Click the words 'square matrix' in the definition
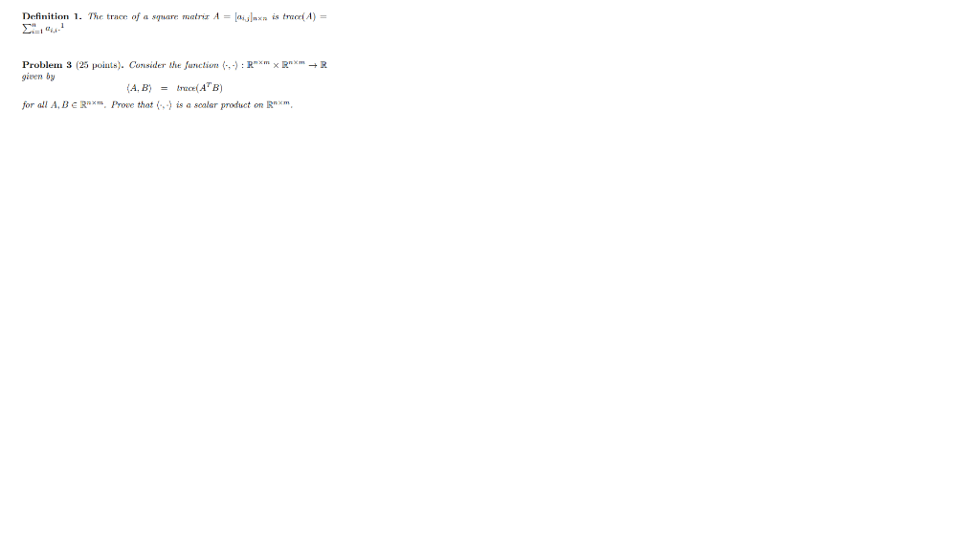The height and width of the screenshot is (551, 980). click(181, 17)
